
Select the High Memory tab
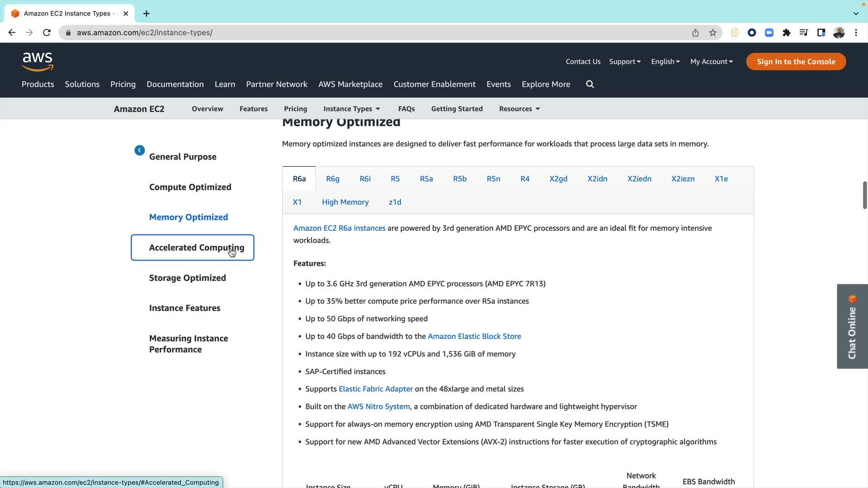345,202
